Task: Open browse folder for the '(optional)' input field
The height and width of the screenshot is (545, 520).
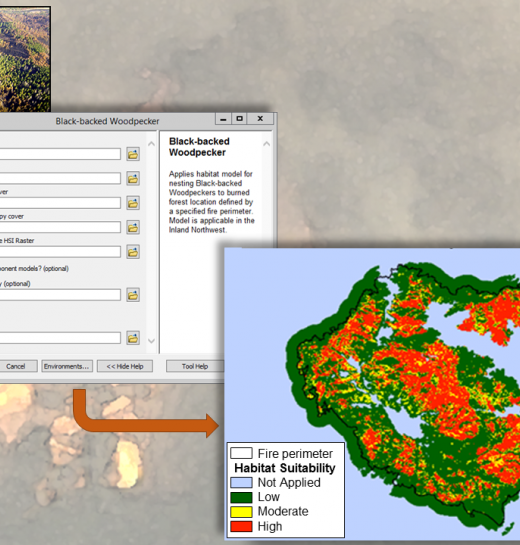Action: [x=133, y=295]
